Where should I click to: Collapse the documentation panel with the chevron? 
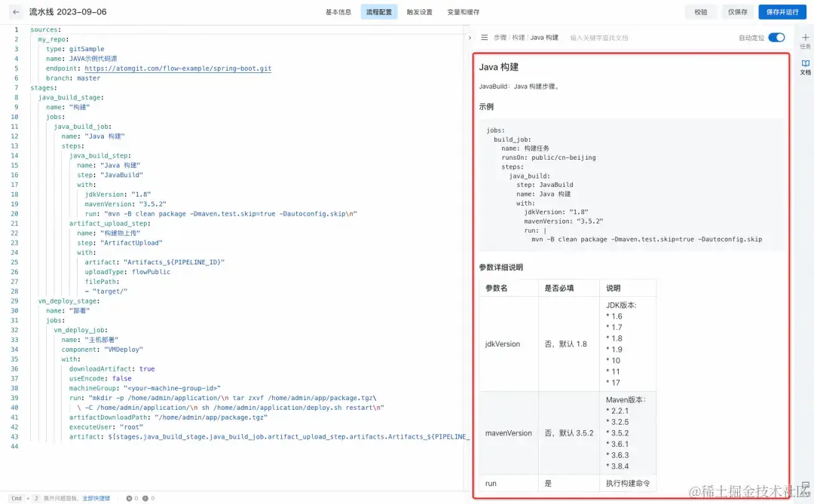pos(470,38)
